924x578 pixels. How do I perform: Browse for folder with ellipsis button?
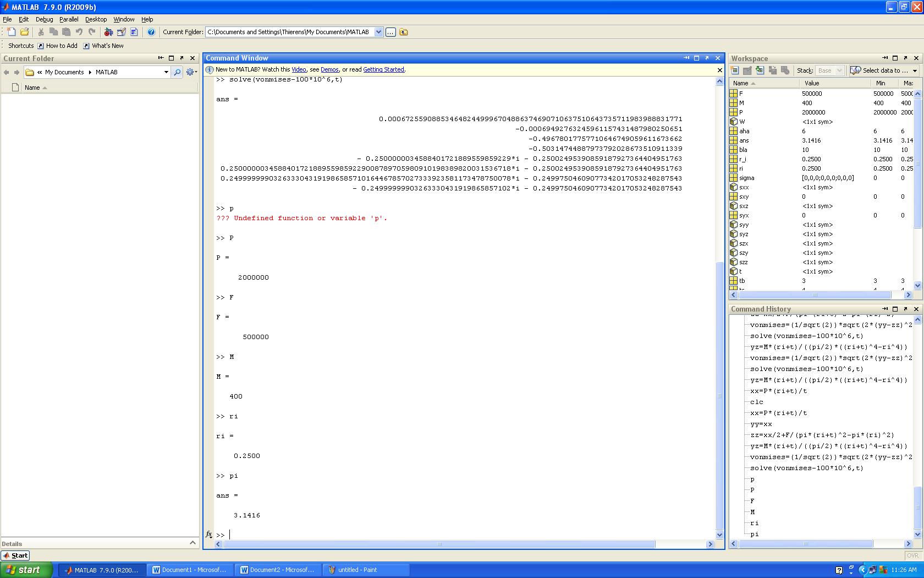(x=391, y=32)
